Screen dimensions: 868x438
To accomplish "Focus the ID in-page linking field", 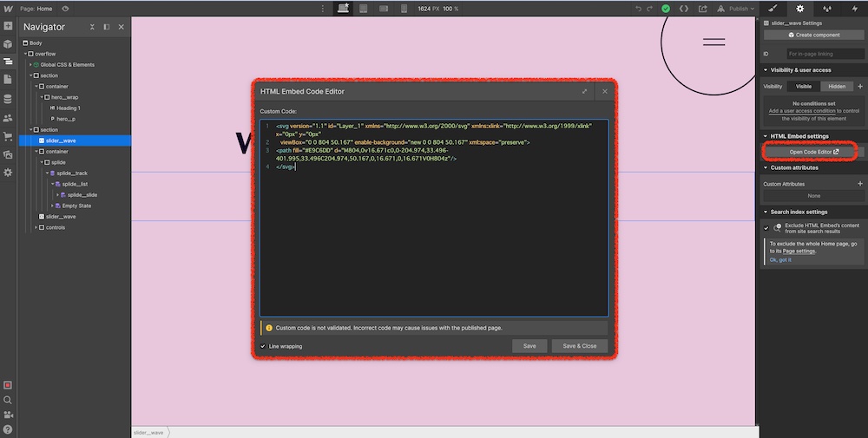I will (x=825, y=54).
